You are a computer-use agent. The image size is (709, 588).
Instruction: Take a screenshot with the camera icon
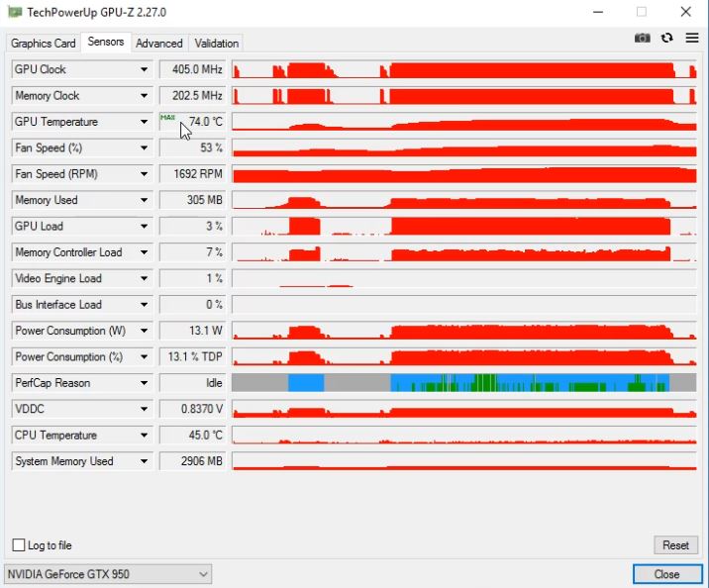point(642,39)
